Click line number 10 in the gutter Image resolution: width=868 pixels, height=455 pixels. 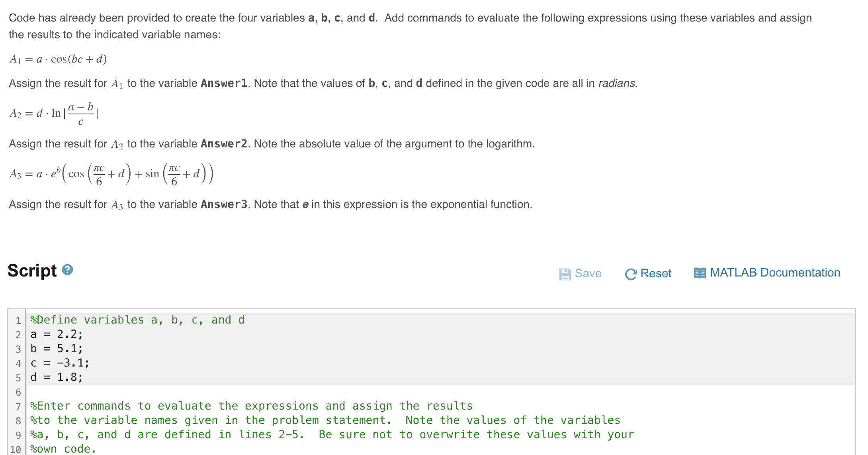[16, 449]
